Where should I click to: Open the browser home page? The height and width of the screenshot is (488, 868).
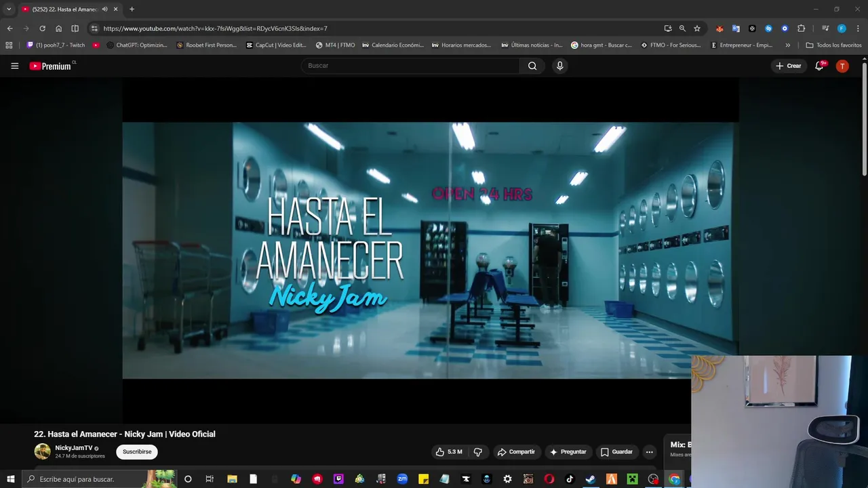(x=58, y=28)
